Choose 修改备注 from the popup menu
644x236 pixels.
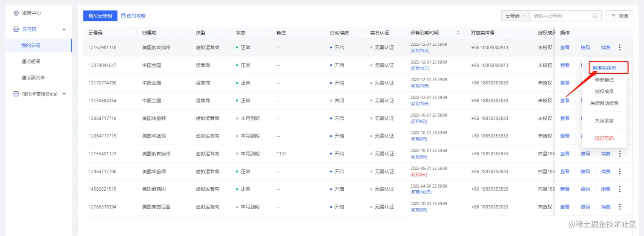(x=604, y=80)
